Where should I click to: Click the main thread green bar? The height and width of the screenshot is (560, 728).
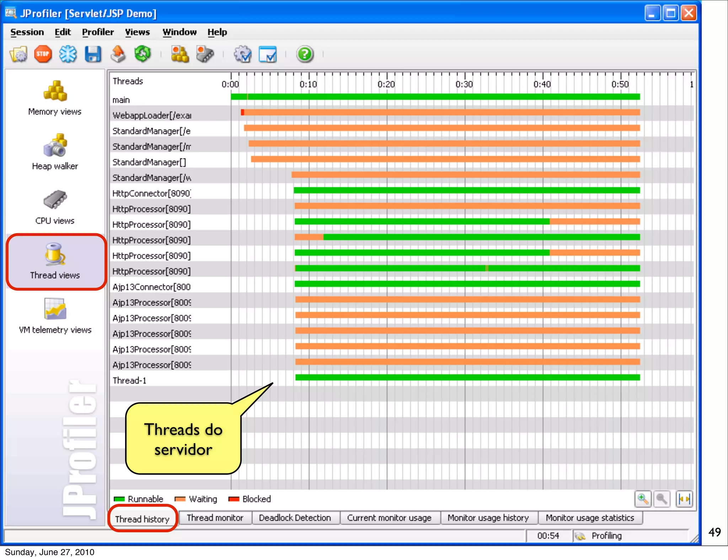(427, 97)
